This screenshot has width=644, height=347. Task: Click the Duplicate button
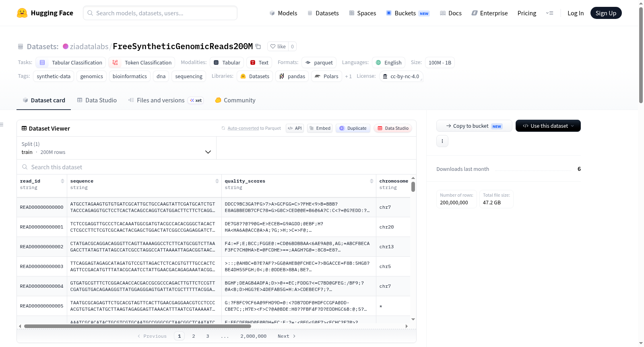pos(353,128)
